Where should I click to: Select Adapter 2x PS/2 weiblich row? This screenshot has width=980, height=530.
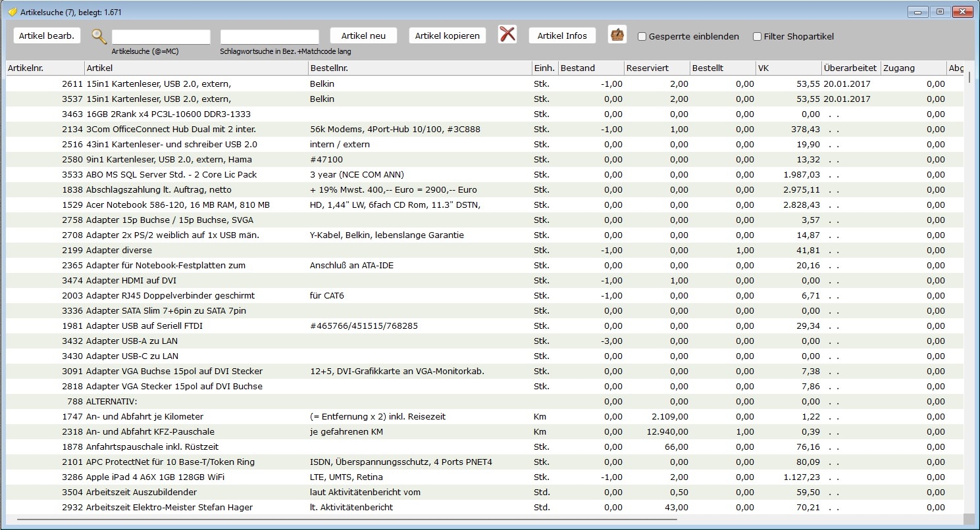tap(485, 235)
